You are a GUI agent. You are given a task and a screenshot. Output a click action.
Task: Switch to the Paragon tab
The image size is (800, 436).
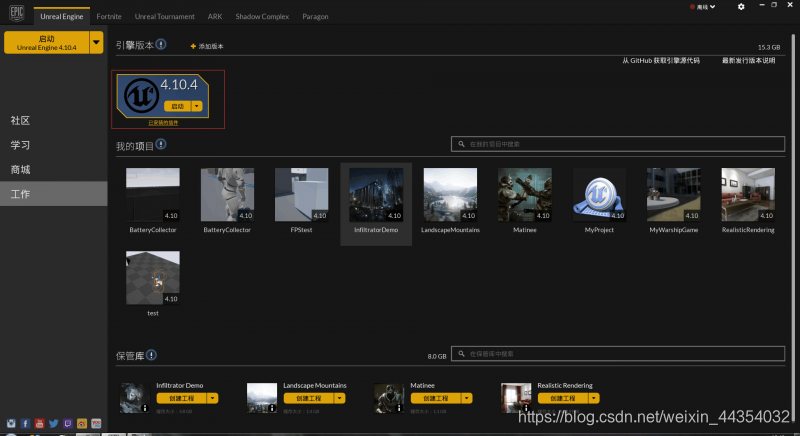click(x=315, y=16)
